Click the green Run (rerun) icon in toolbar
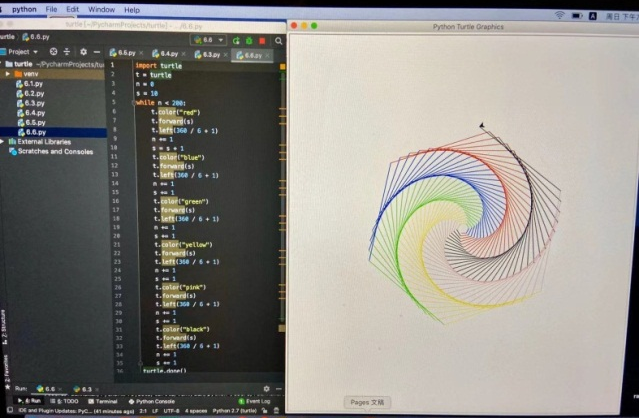This screenshot has width=639, height=419. [238, 39]
